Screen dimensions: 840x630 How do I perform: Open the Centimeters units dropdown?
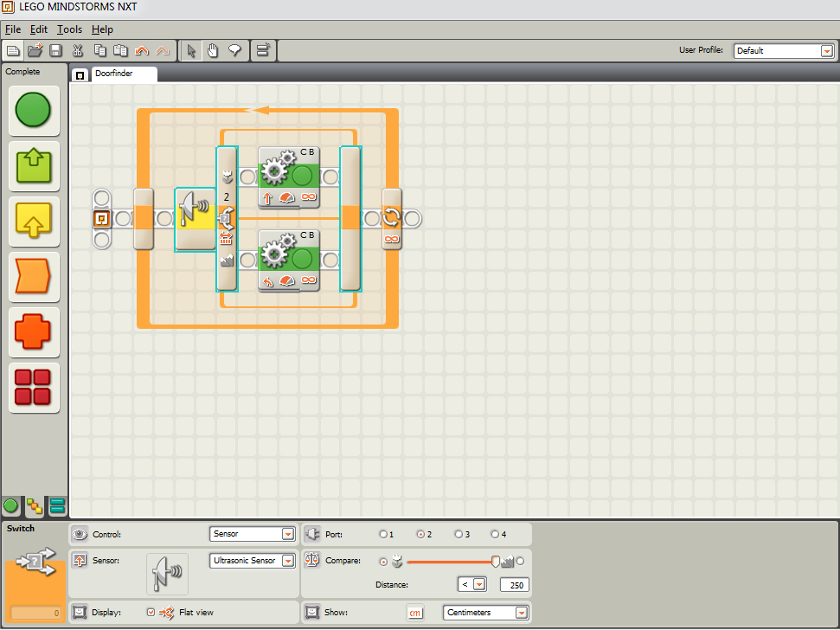(486, 613)
